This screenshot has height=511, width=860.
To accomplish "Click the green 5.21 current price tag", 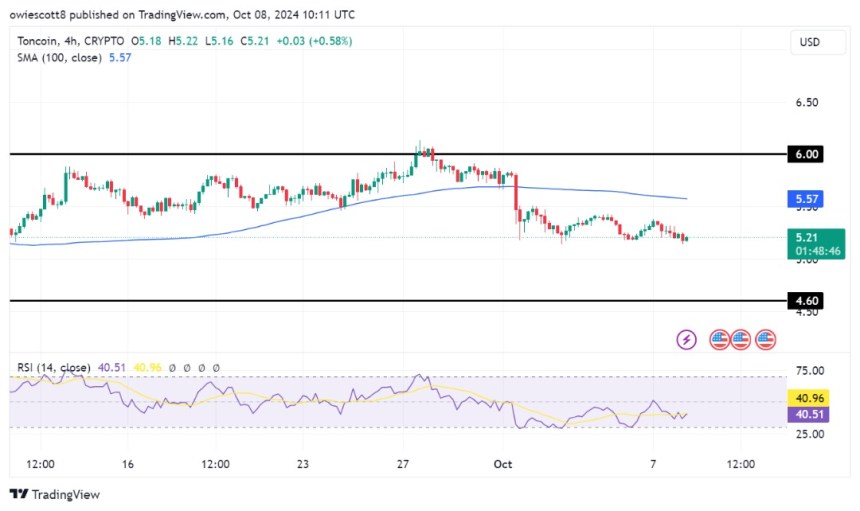I will 805,238.
